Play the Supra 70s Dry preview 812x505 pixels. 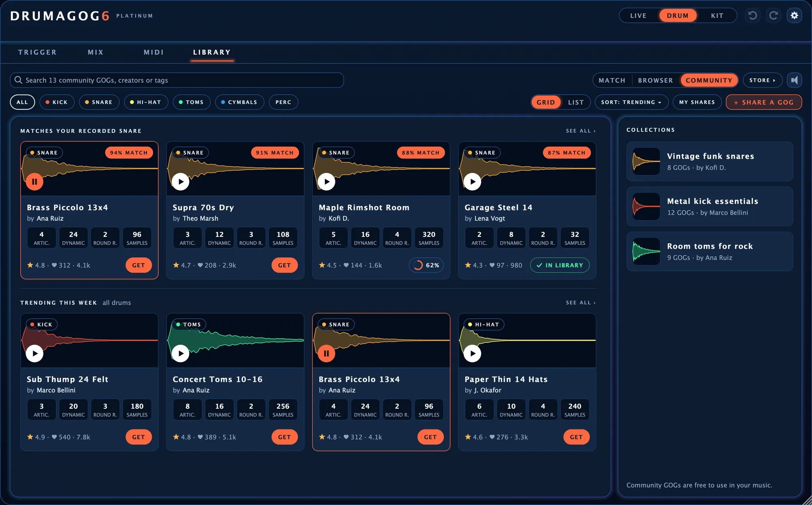(x=181, y=182)
